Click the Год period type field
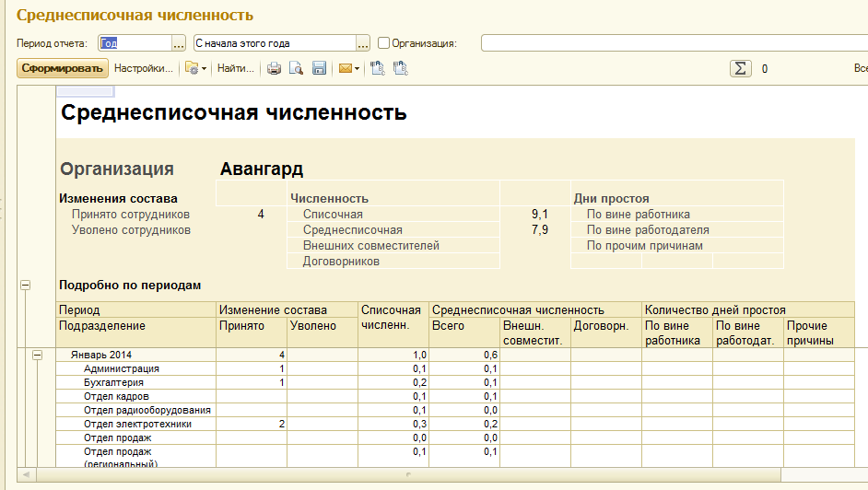This screenshot has width=868, height=490. coord(134,43)
